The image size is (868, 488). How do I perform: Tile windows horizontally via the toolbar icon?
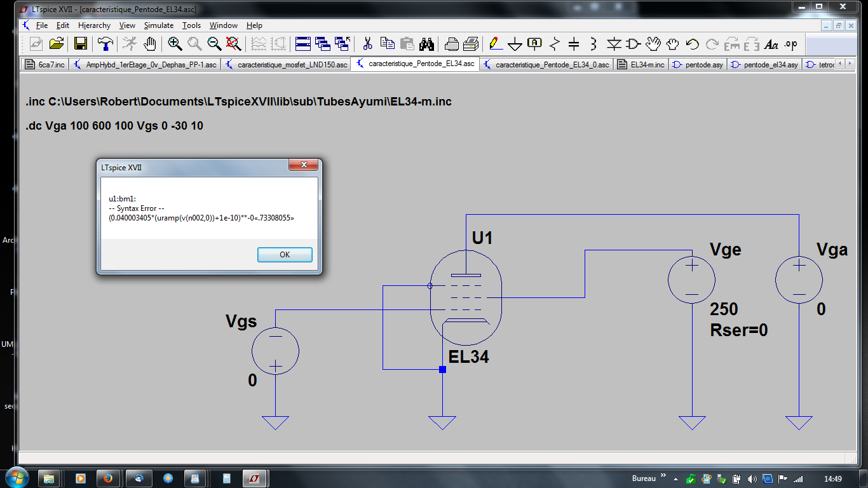(x=303, y=44)
